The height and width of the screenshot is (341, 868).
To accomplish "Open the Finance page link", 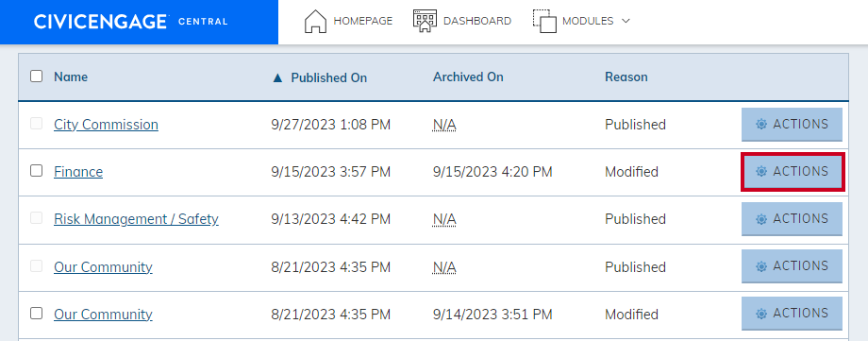I will (x=78, y=172).
